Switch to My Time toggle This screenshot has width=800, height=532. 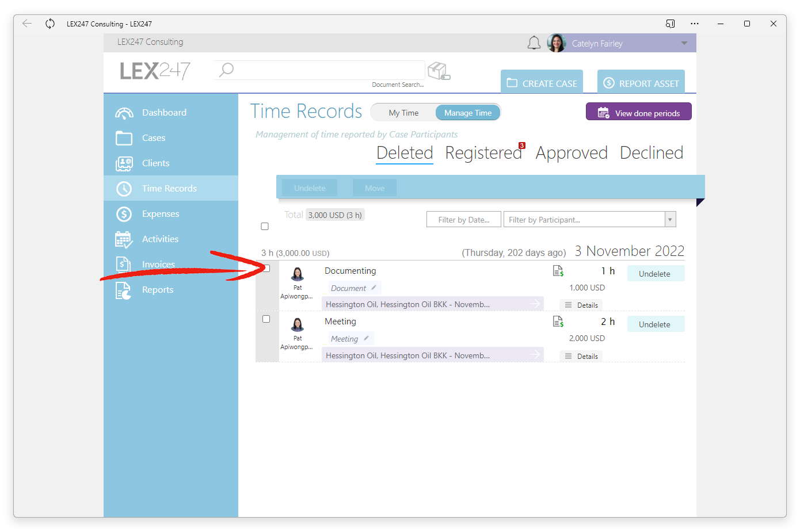pos(403,113)
